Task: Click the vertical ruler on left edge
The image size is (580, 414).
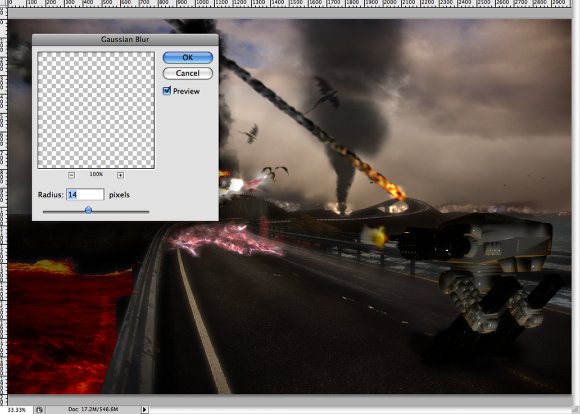Action: point(3,207)
